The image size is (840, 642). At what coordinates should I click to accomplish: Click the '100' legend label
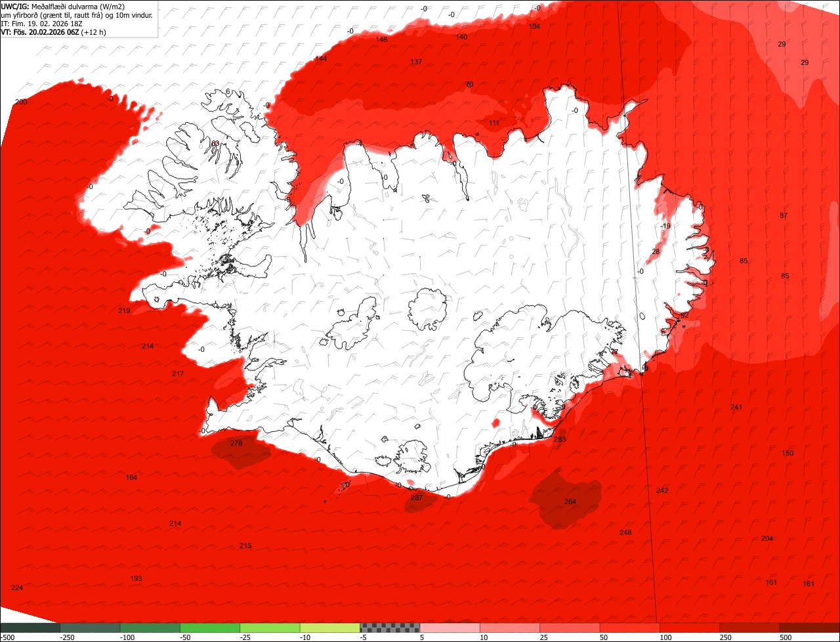(x=667, y=637)
